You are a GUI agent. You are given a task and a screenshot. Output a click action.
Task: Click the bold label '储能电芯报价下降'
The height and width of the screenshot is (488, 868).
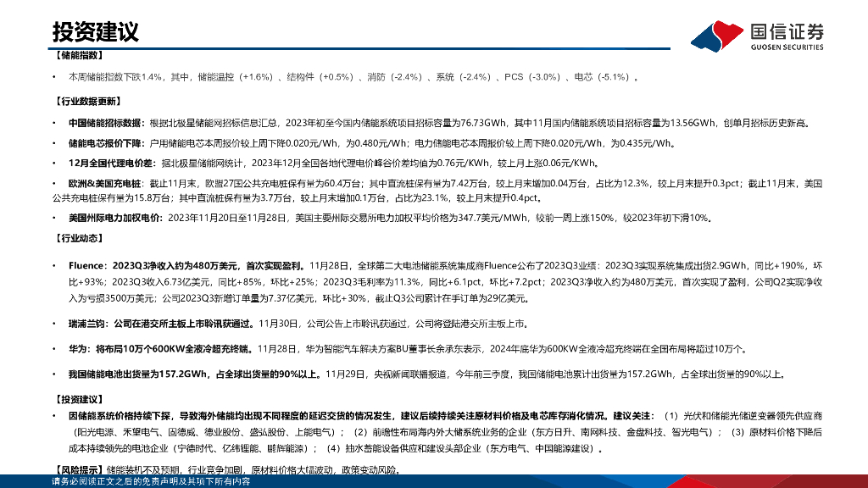(106, 143)
